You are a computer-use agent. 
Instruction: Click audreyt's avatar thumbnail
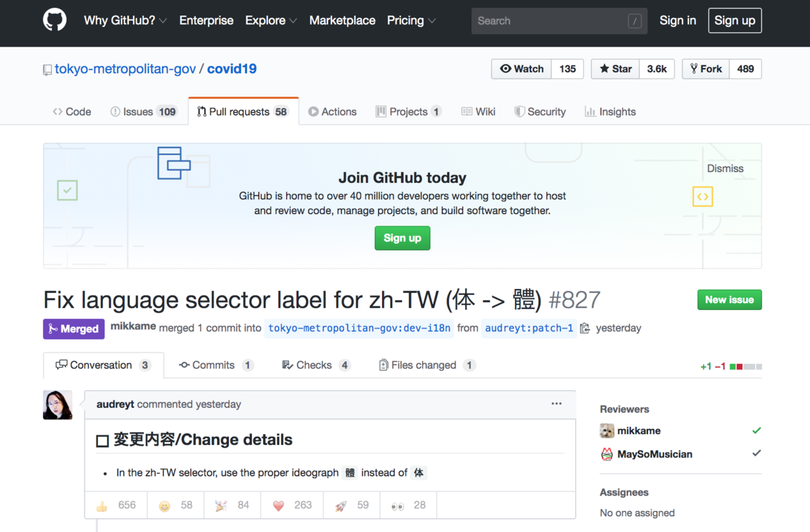click(x=57, y=404)
